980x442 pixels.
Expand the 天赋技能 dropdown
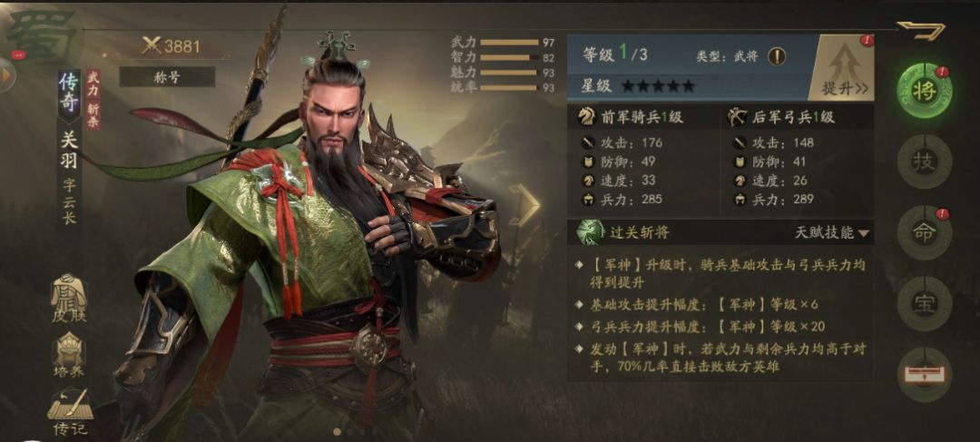pyautogui.click(x=832, y=233)
